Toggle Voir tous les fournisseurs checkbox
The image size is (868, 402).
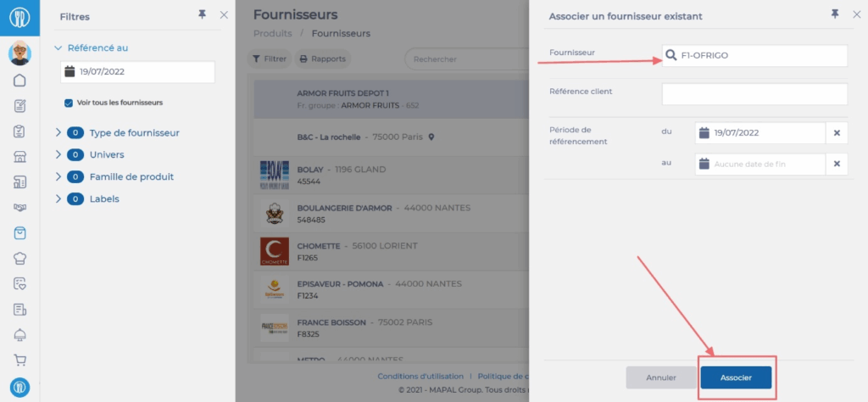(x=69, y=103)
